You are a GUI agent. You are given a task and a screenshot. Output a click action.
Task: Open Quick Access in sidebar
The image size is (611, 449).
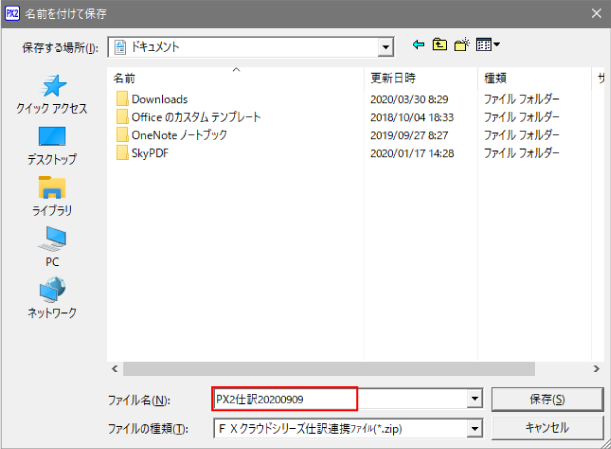coord(52,94)
